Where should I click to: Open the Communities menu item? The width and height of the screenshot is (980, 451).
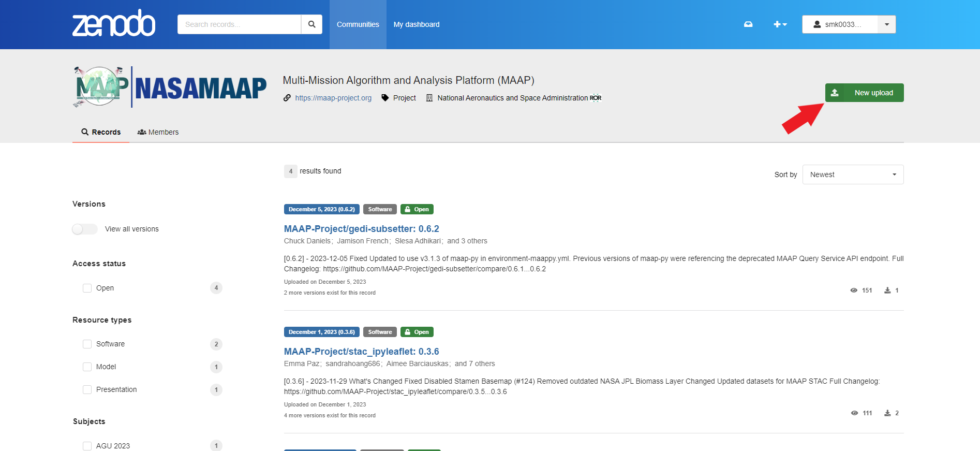[358, 24]
